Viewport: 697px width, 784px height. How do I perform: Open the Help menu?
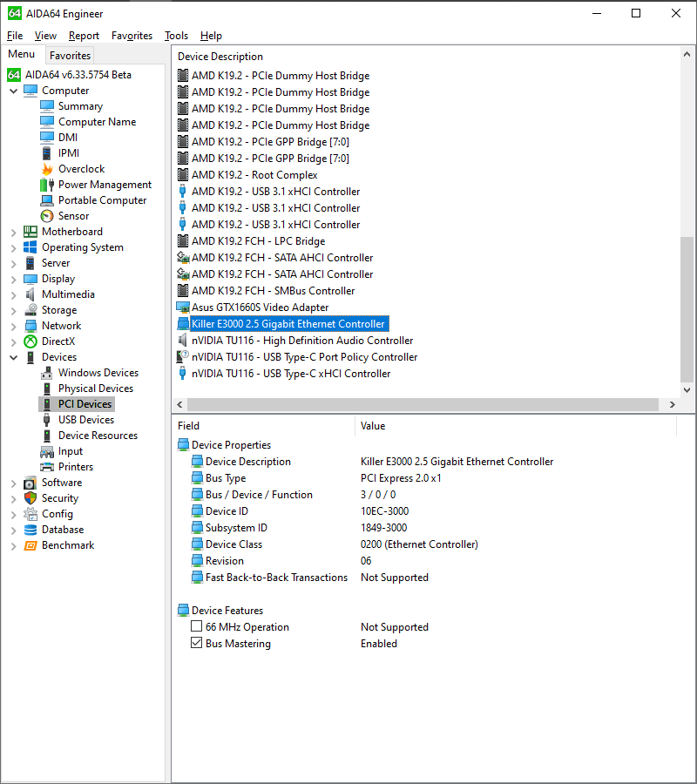coord(211,36)
